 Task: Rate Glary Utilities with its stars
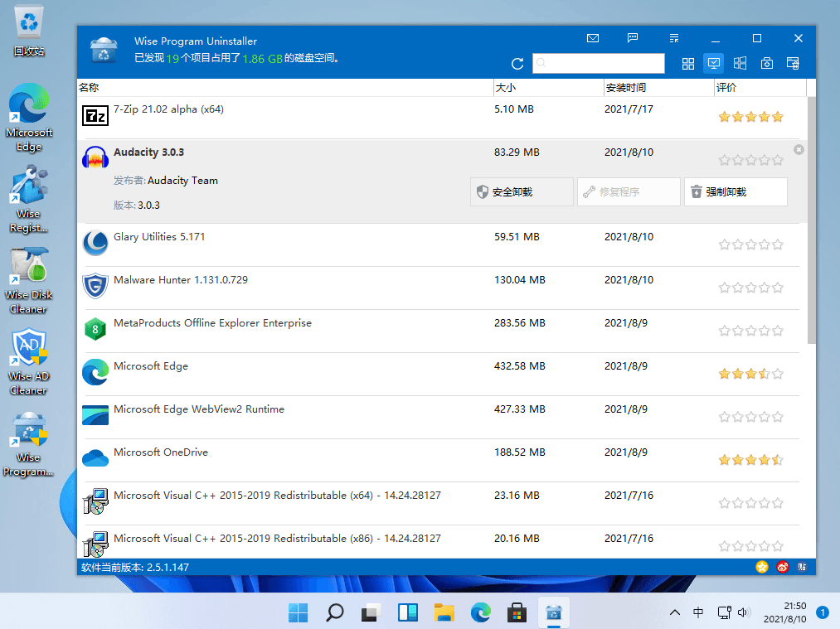(751, 244)
